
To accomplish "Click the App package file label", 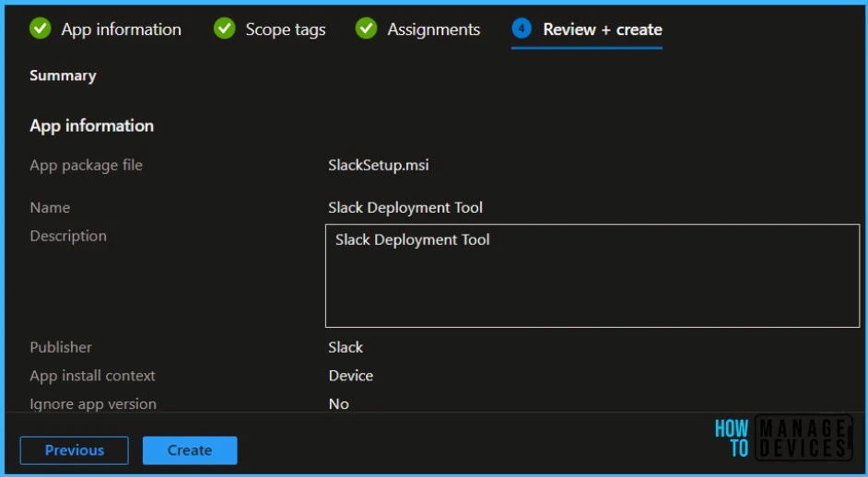I will click(86, 166).
